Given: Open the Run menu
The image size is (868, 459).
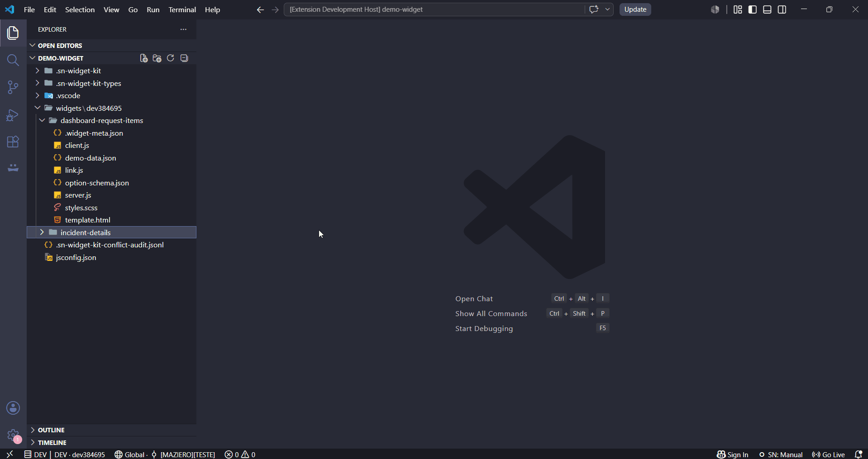Looking at the screenshot, I should [x=153, y=9].
